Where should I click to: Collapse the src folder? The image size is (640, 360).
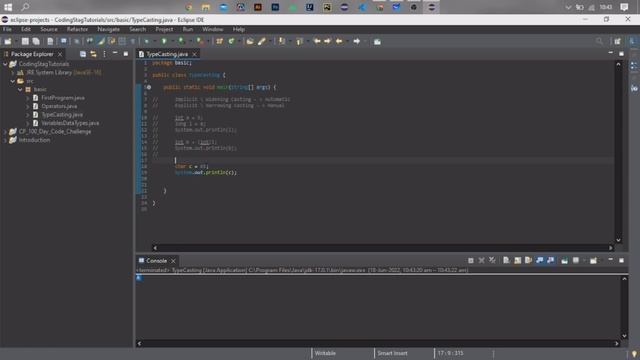[13, 81]
